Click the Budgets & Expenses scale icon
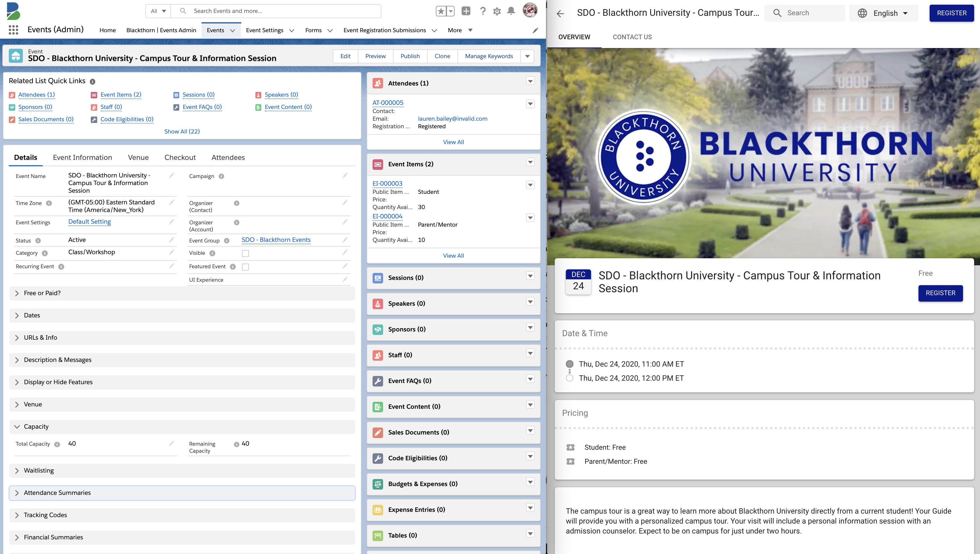This screenshot has height=554, width=980. click(378, 484)
